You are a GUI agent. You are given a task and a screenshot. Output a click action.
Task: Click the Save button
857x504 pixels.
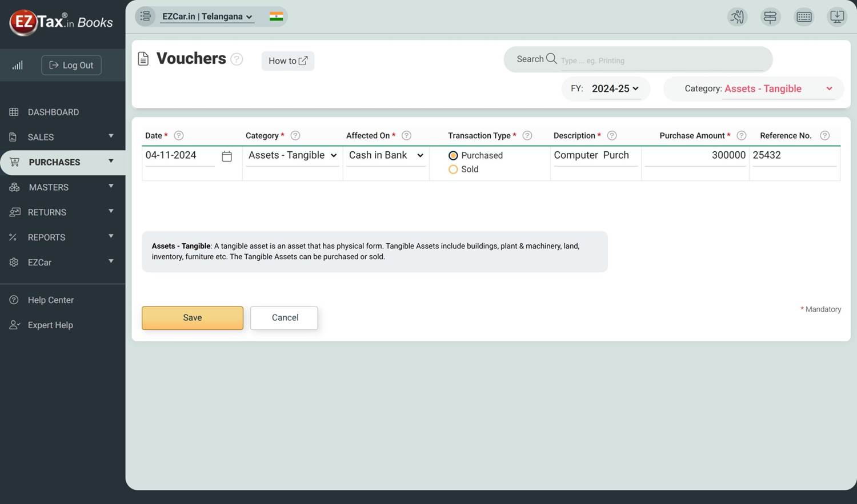pyautogui.click(x=193, y=318)
